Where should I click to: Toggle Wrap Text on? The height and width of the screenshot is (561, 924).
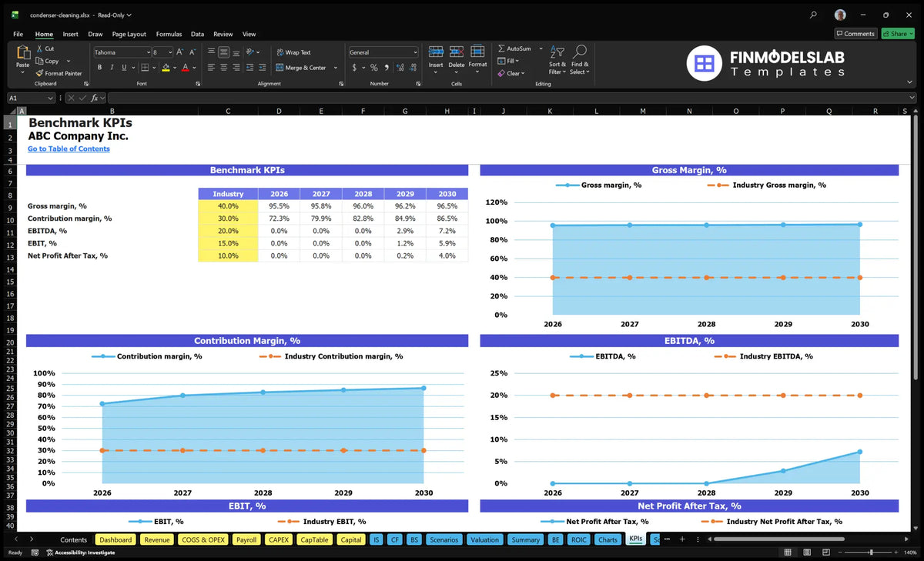click(293, 52)
